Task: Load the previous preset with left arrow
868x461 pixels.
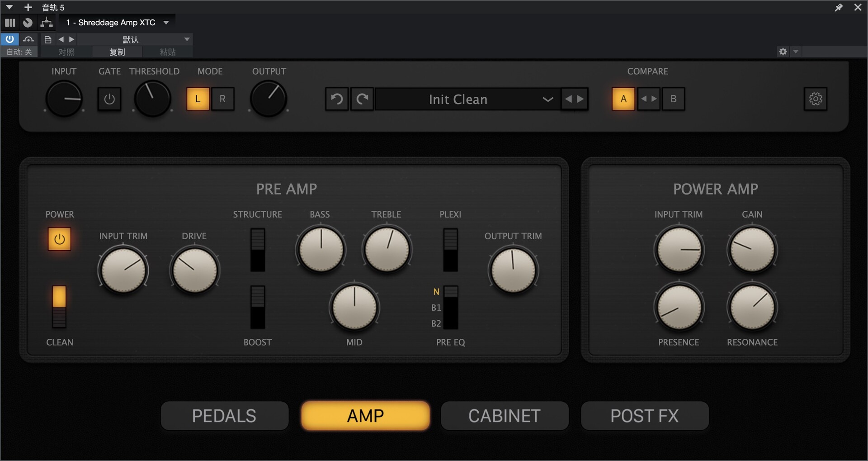Action: (x=568, y=99)
